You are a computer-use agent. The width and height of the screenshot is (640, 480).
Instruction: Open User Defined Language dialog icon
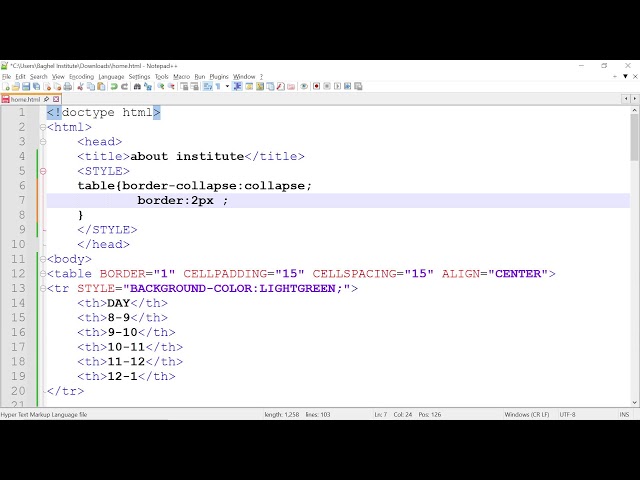point(249,86)
